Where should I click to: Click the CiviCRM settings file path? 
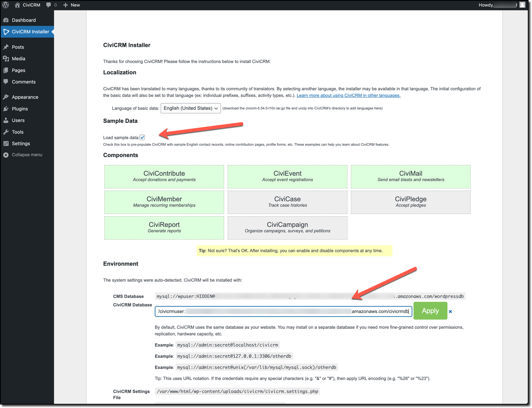click(237, 391)
